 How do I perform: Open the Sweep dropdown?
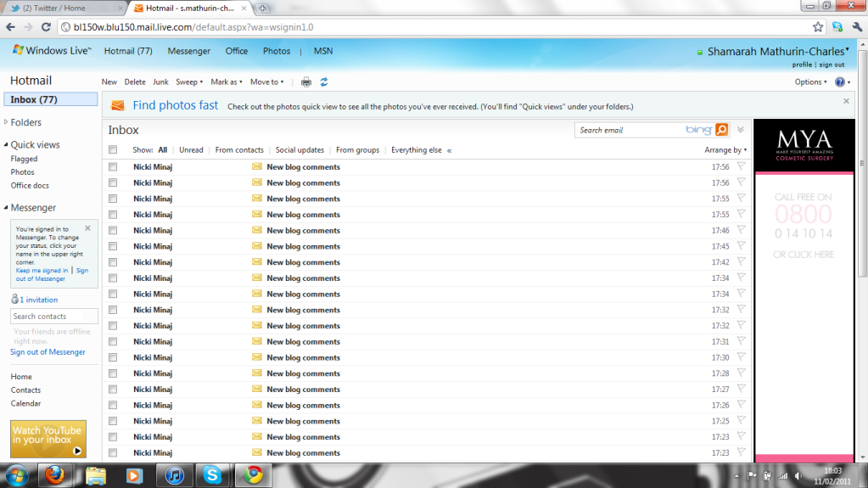[x=189, y=82]
